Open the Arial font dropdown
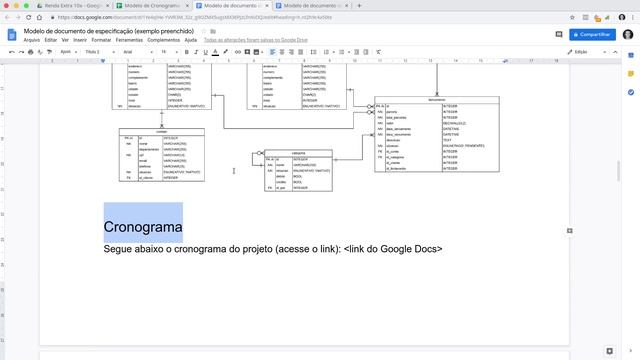The image size is (640, 360). pos(138,52)
